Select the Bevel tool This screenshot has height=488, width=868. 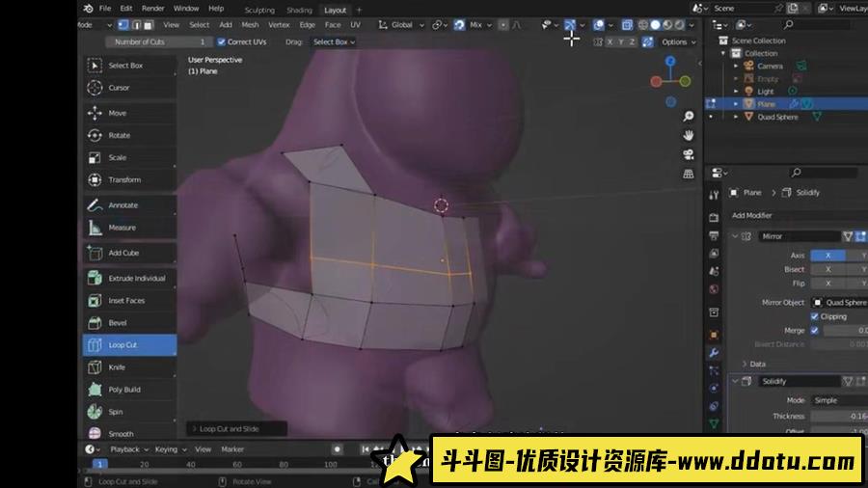[129, 322]
